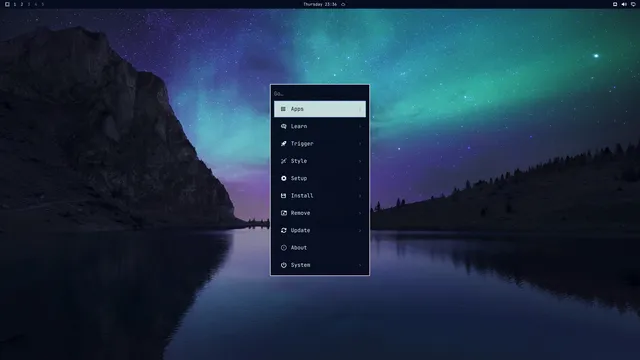This screenshot has width=640, height=360.
Task: Expand the Learn submenu chevron
Action: (360, 127)
